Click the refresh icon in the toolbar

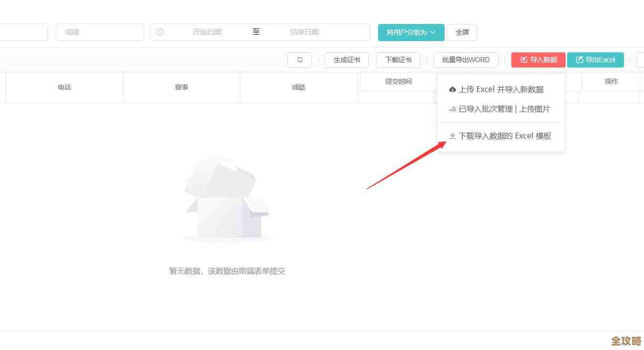(299, 60)
